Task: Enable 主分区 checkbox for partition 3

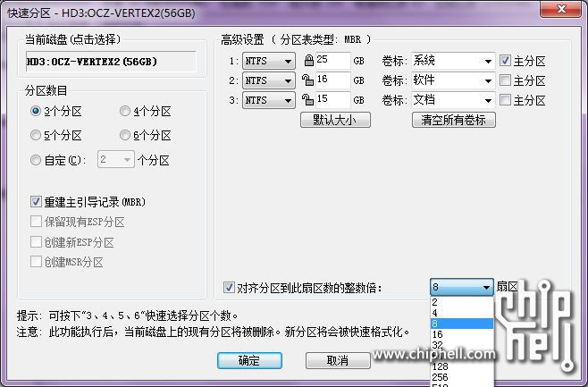Action: 505,100
